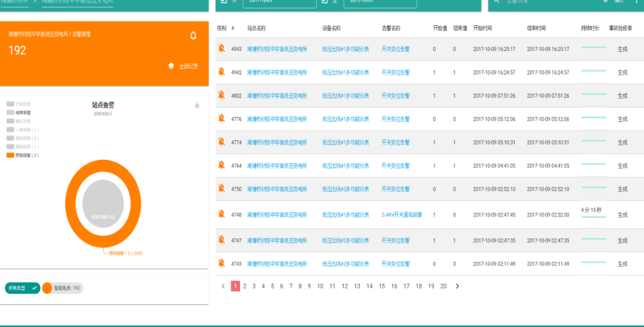Click the alarm bell icon for row 4748
The image size is (644, 327).
pyautogui.click(x=221, y=214)
